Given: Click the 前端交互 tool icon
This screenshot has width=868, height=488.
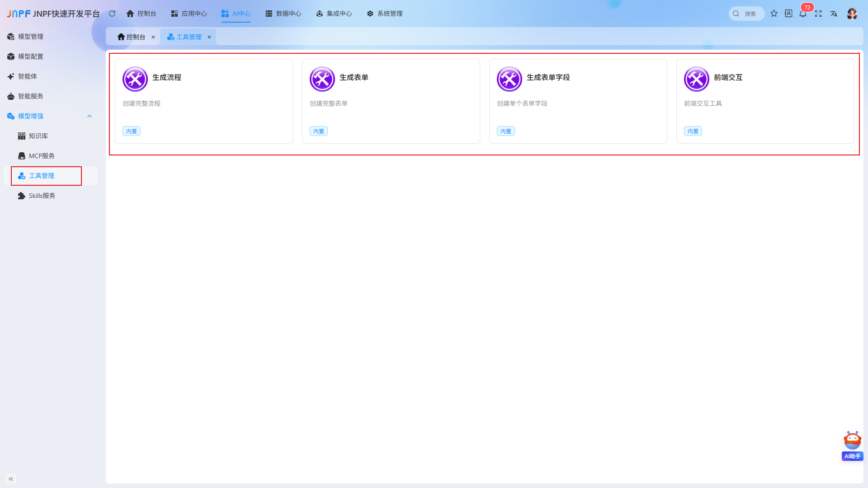Looking at the screenshot, I should tap(697, 79).
